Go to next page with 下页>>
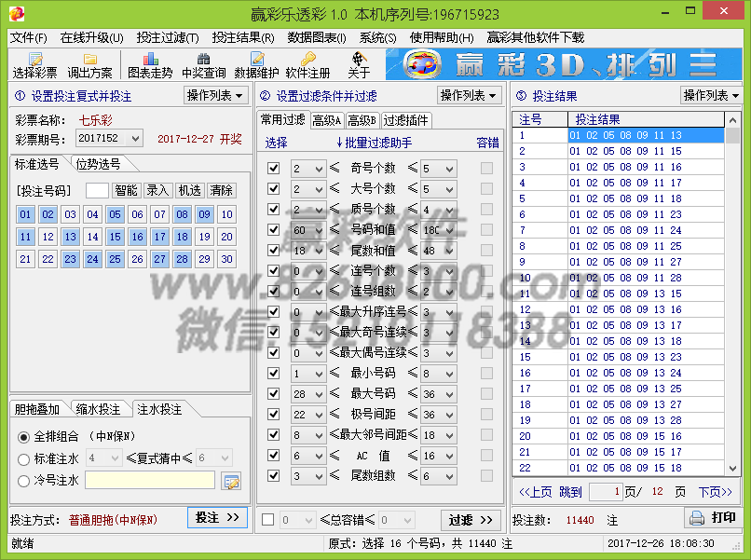The height and width of the screenshot is (560, 751). tap(715, 492)
